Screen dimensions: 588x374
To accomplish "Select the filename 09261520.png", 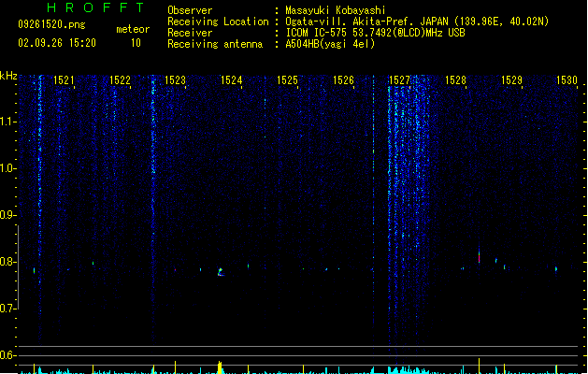I will point(51,24).
